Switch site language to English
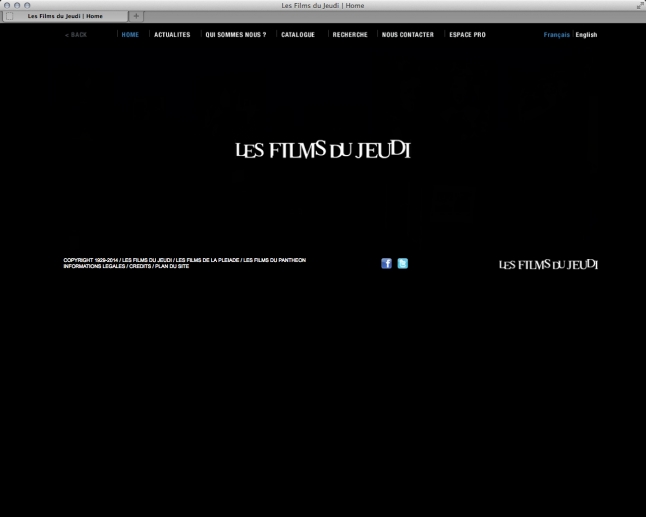The image size is (646, 517). [586, 35]
